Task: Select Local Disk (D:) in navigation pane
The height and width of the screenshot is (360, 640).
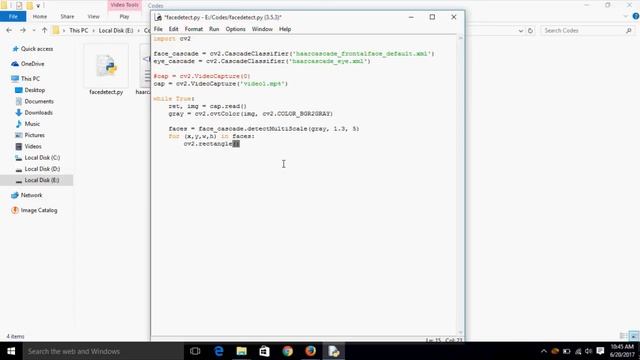Action: (x=42, y=169)
